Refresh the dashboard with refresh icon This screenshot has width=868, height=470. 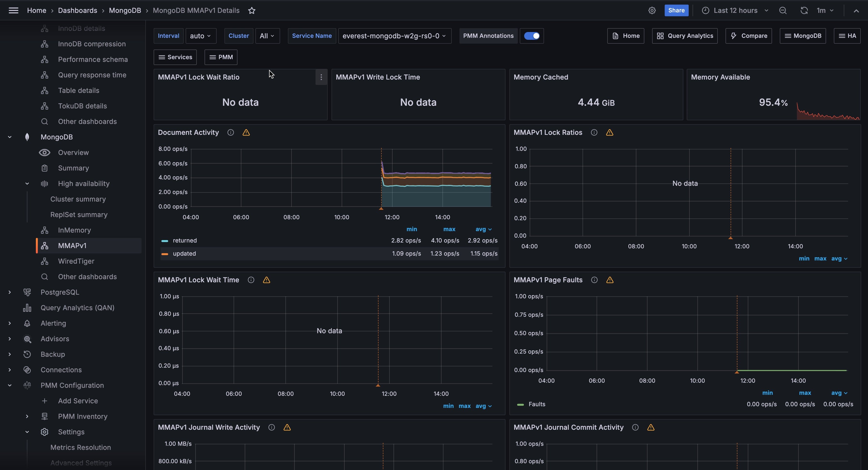804,10
